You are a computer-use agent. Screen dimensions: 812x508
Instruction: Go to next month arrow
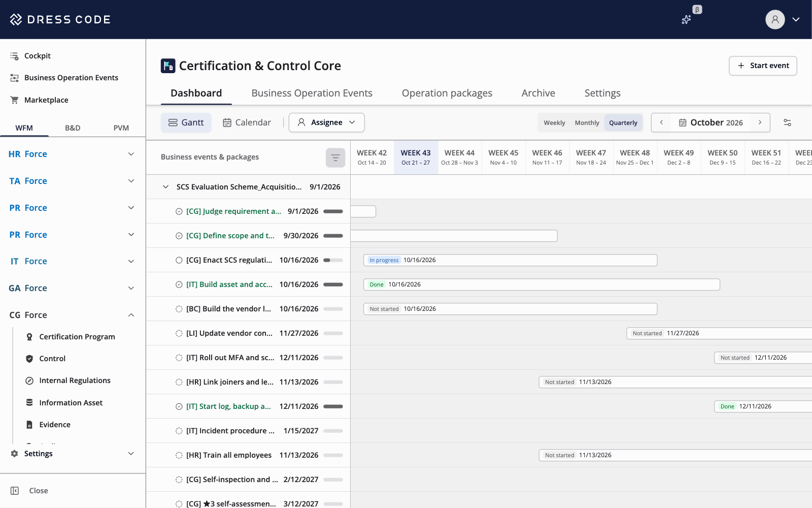pos(760,122)
